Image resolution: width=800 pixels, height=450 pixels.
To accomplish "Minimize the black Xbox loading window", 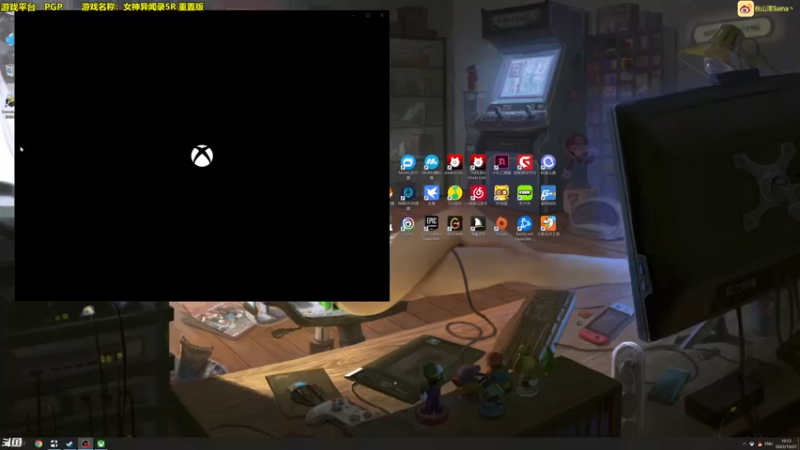I will coord(353,15).
